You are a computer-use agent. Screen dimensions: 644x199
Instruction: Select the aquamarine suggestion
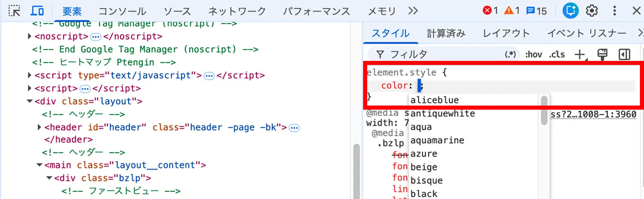[x=474, y=140]
